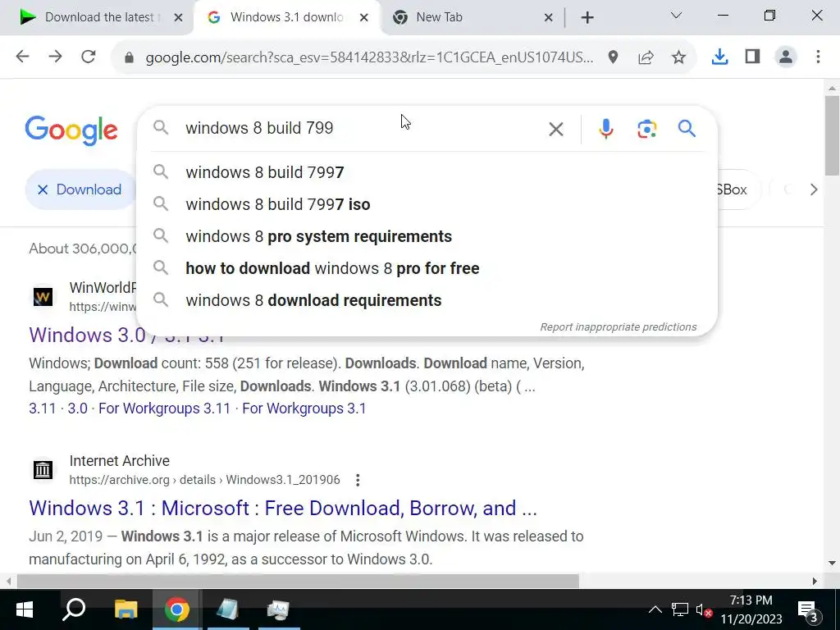Click Chrome icon in taskbar
Viewport: 840px width, 630px height.
point(177,609)
